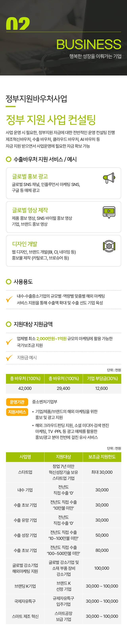Click the 사업명 column header

tap(25, 457)
